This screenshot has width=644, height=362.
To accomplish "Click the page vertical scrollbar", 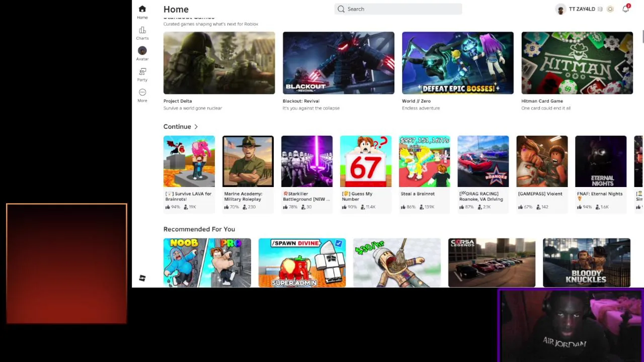I will coord(642,37).
